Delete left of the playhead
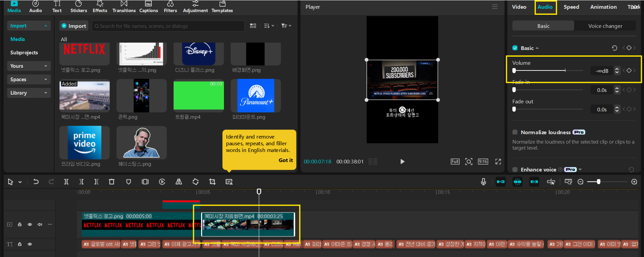This screenshot has height=257, width=644. 81,182
